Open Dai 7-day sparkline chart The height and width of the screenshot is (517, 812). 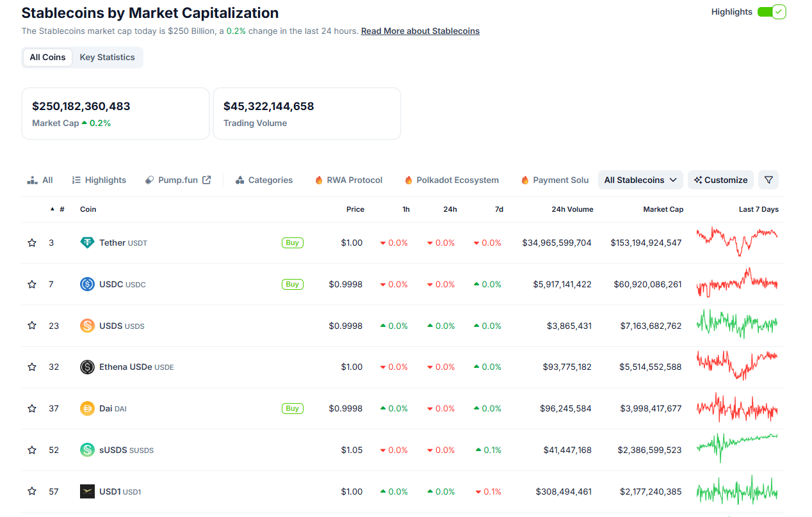pos(737,407)
